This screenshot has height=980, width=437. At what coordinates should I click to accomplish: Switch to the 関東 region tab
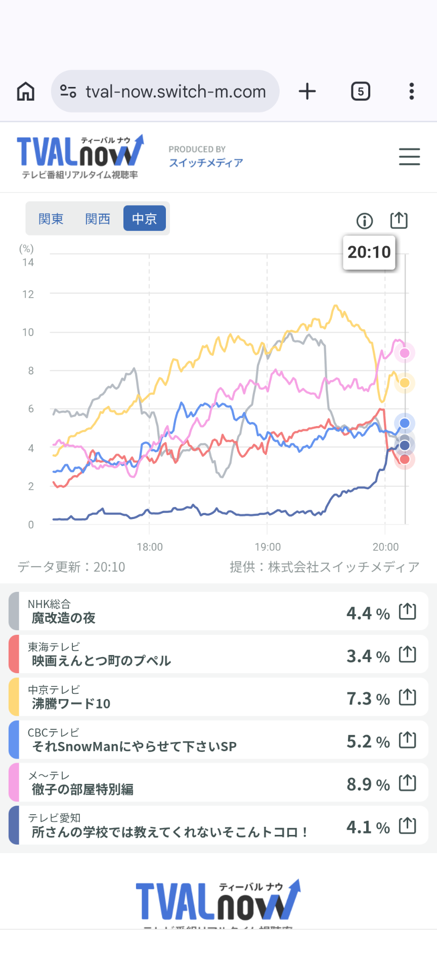click(51, 219)
